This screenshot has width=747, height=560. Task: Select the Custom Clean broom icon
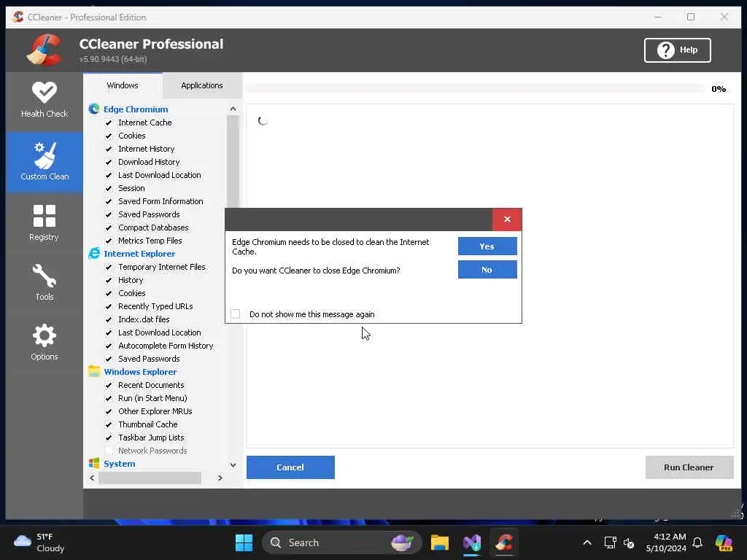45,155
